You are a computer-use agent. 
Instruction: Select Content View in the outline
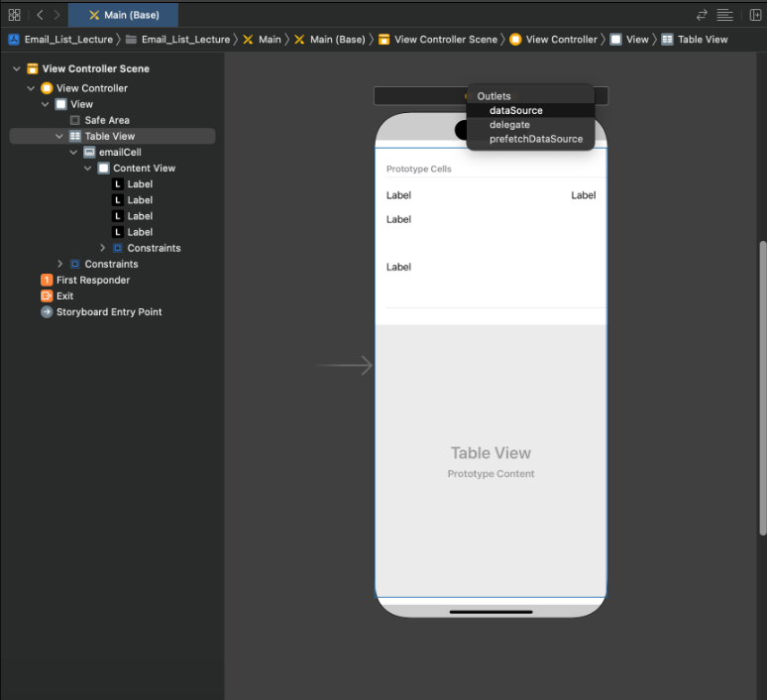point(145,168)
